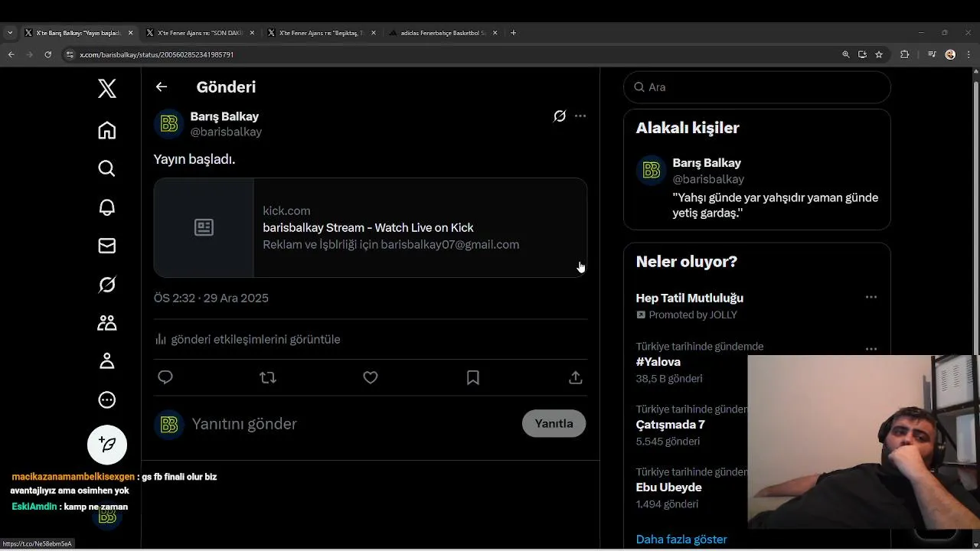Open more options for the #Yalova trend
Screen dimensions: 980x551
click(x=871, y=348)
